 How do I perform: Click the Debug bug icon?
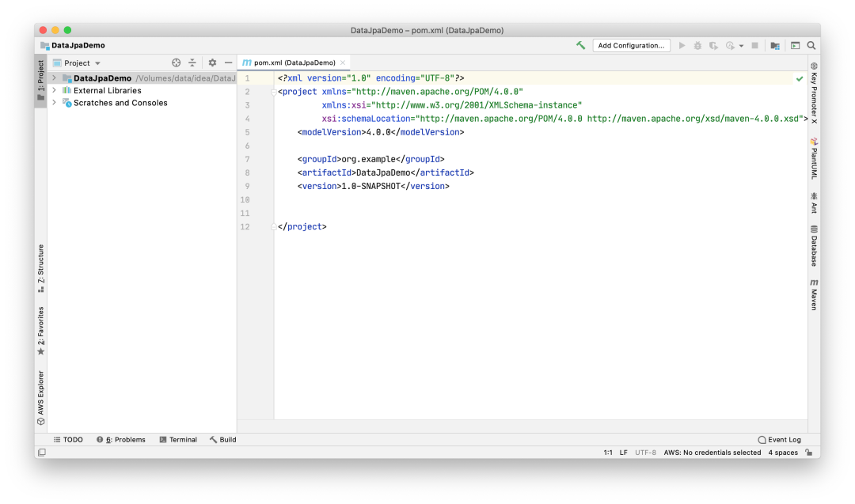point(697,45)
